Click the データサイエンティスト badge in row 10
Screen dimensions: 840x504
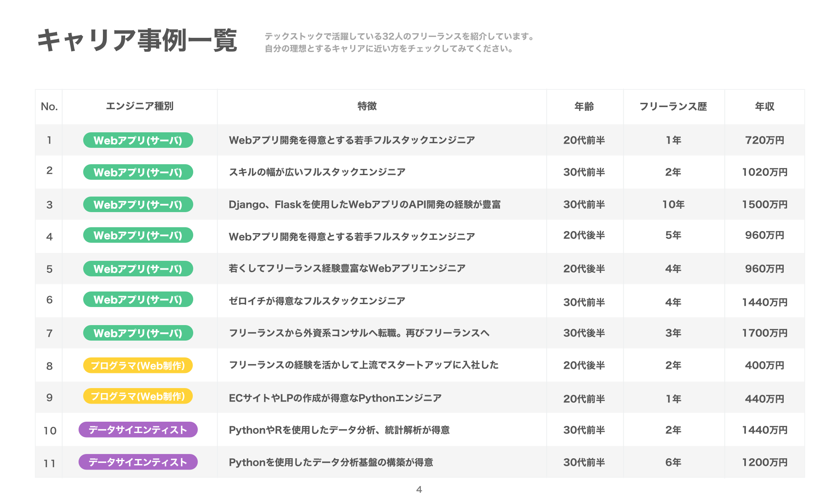coord(138,430)
